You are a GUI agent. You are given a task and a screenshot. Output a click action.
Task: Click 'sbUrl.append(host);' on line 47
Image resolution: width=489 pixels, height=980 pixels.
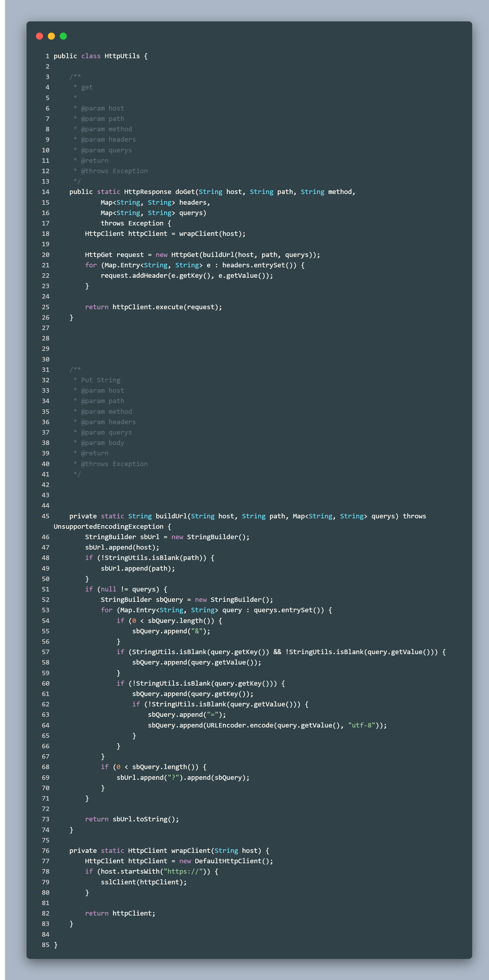pos(122,547)
